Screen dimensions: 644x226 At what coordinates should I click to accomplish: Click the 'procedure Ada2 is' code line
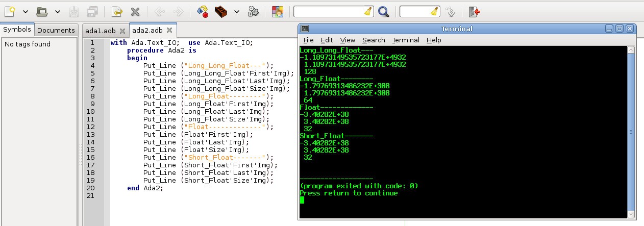pos(161,51)
